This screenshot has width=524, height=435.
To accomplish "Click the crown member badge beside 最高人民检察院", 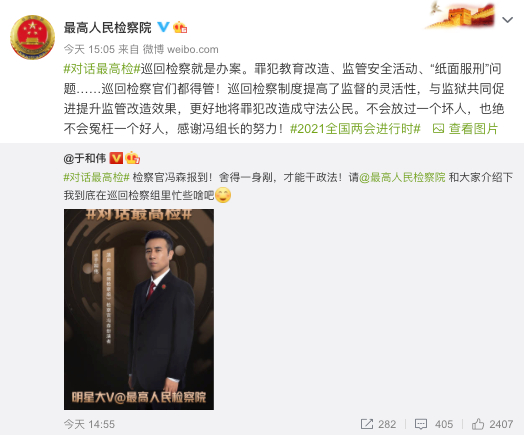I will pyautogui.click(x=180, y=27).
